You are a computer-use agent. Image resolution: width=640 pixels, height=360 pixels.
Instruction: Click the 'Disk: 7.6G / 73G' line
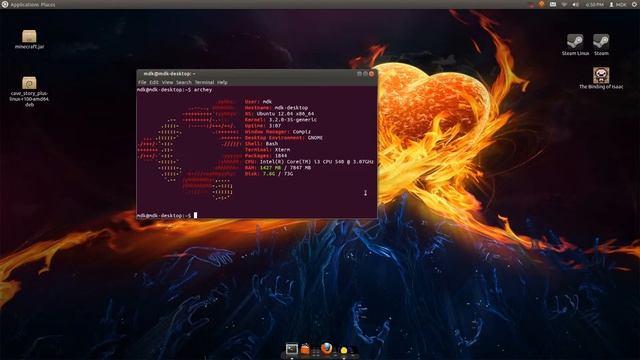pyautogui.click(x=269, y=173)
